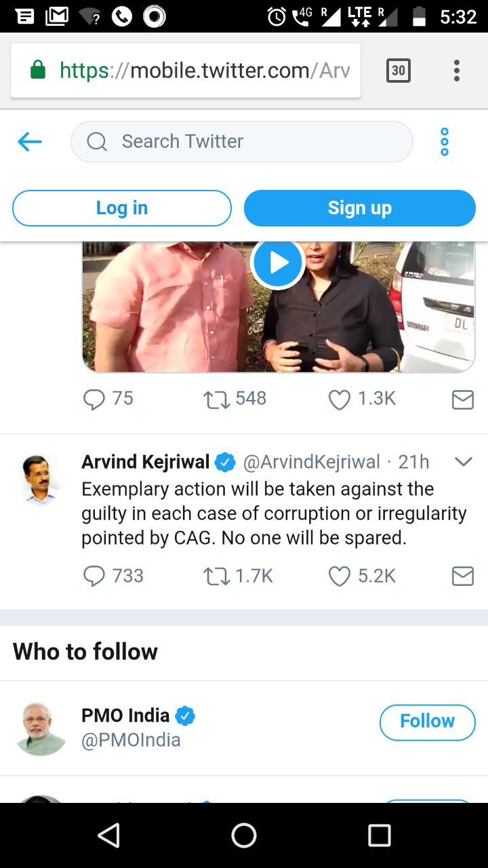This screenshot has width=488, height=868.
Task: Reply to the video tweet with 75 comments
Action: coord(94,399)
